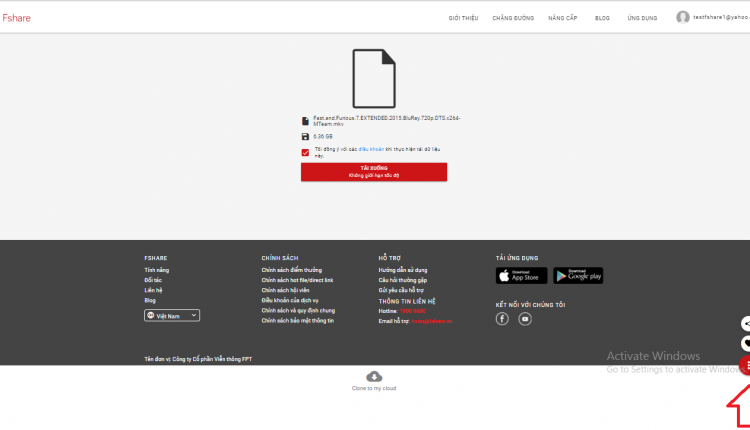Click the user avatar icon
Viewport: 750px width, 430px height.
pos(683,17)
